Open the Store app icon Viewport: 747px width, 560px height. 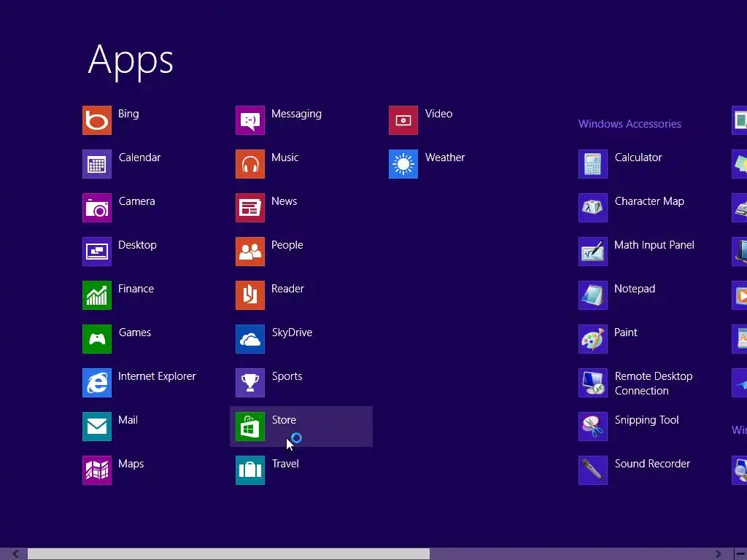(x=250, y=427)
